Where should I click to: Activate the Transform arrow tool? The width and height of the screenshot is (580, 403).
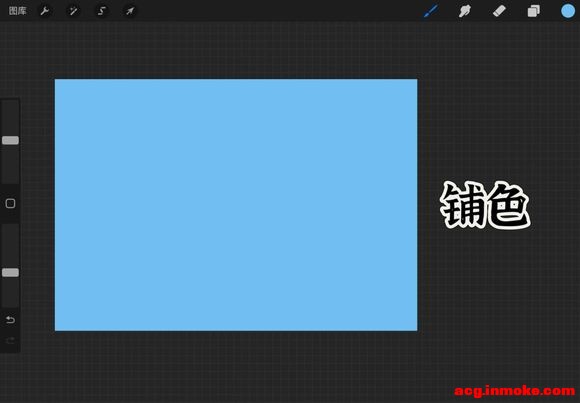[130, 11]
